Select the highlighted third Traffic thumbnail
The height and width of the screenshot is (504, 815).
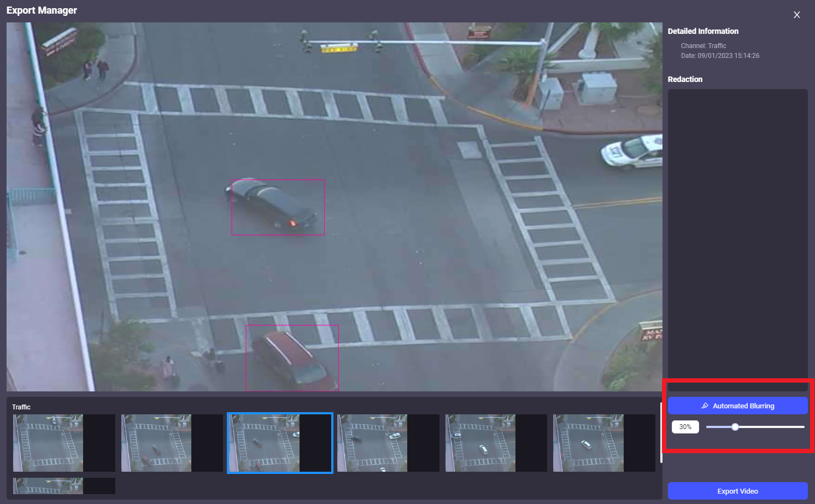280,443
